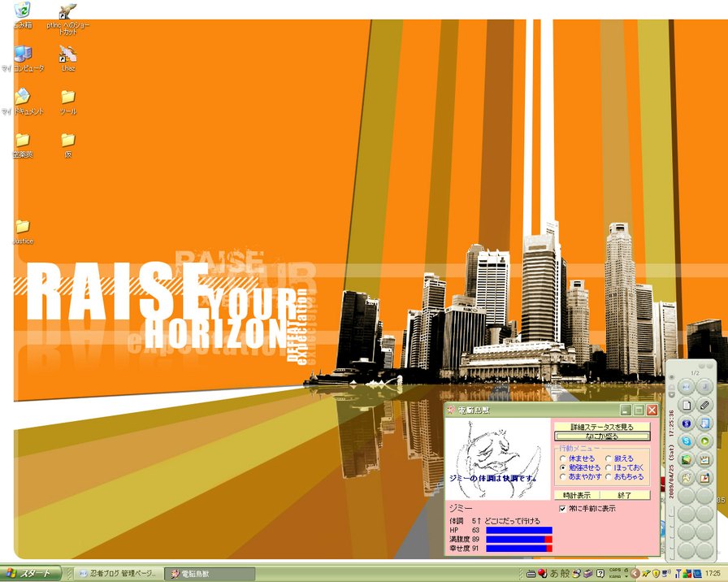The height and width of the screenshot is (582, 728).
Task: Click the どこにだって行ける status text
Action: (x=512, y=521)
